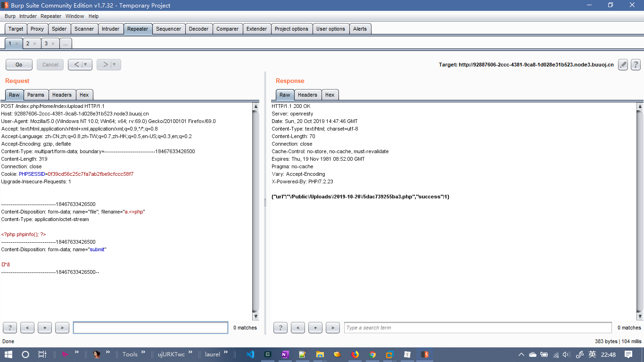Open Visual Studio Code from taskbar

pyautogui.click(x=250, y=354)
